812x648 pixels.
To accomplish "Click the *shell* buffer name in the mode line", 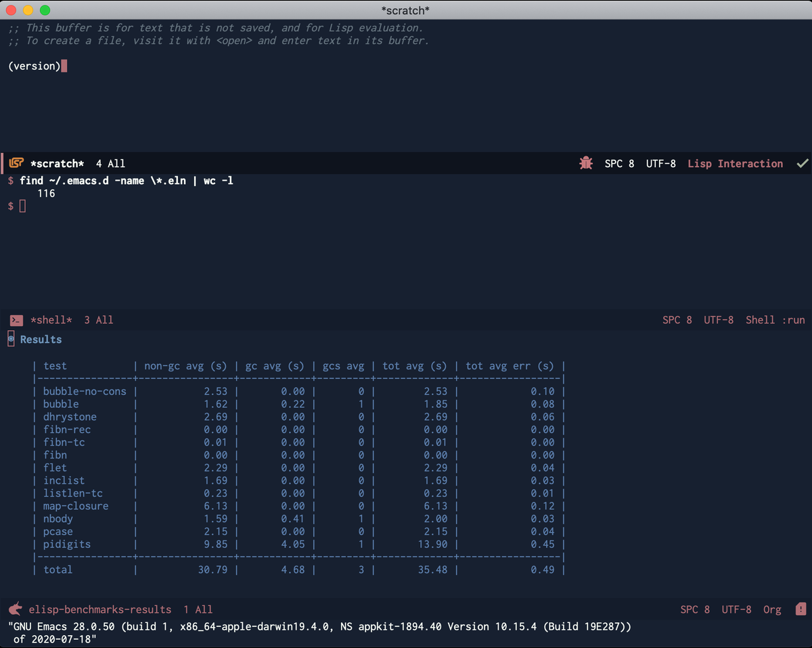I will 51,320.
